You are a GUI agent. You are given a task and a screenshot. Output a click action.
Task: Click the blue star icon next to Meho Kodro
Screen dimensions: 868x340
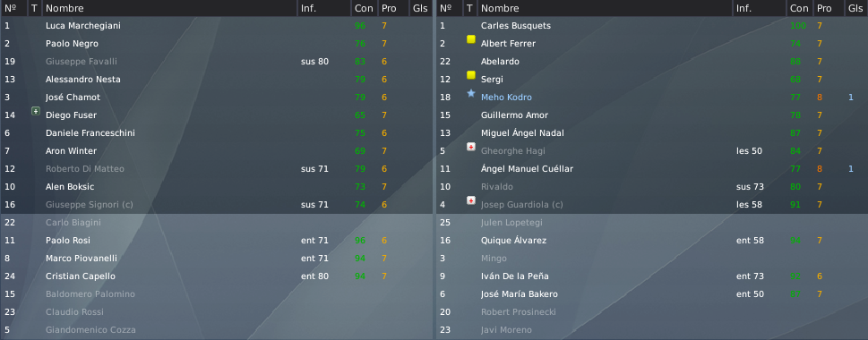pyautogui.click(x=471, y=93)
